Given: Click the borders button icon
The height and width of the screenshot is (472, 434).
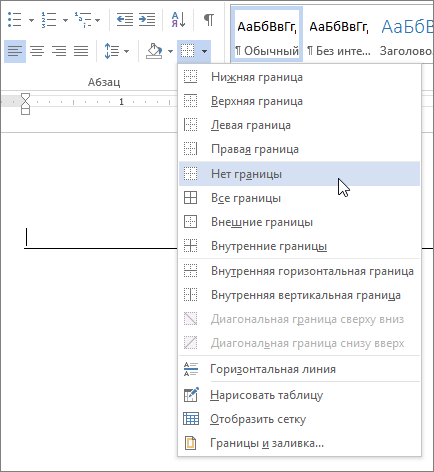Looking at the screenshot, I should coord(187,51).
